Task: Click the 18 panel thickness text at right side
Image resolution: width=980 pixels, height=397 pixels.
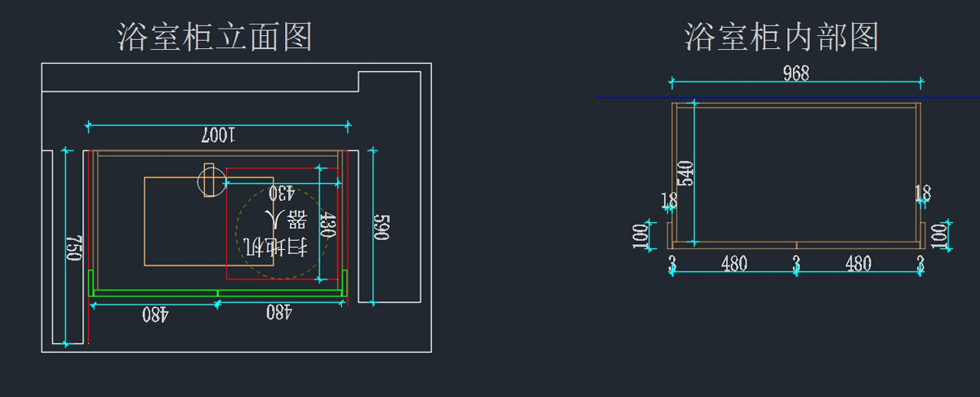Action: click(x=923, y=194)
